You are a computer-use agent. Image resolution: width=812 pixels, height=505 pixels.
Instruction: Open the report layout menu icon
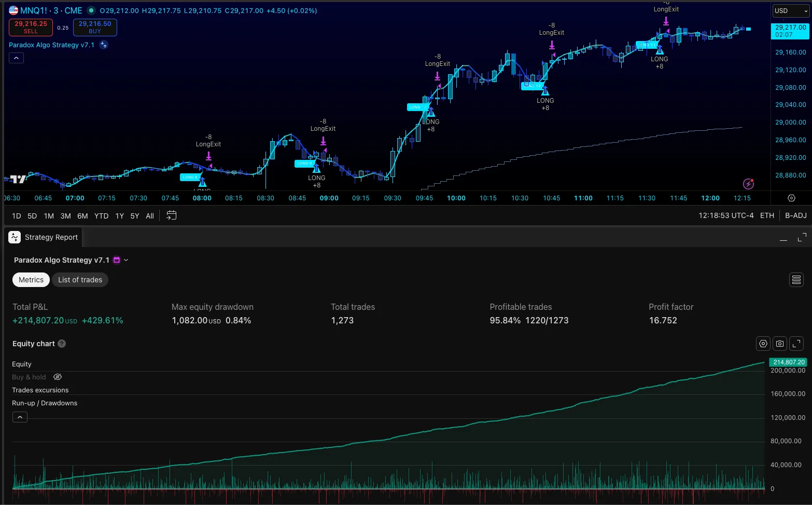pos(796,280)
